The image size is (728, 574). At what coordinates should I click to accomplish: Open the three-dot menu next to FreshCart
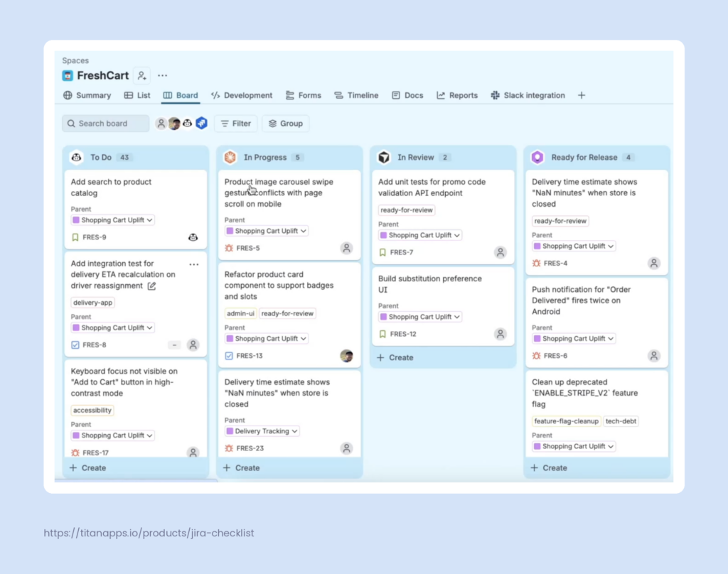coord(163,75)
